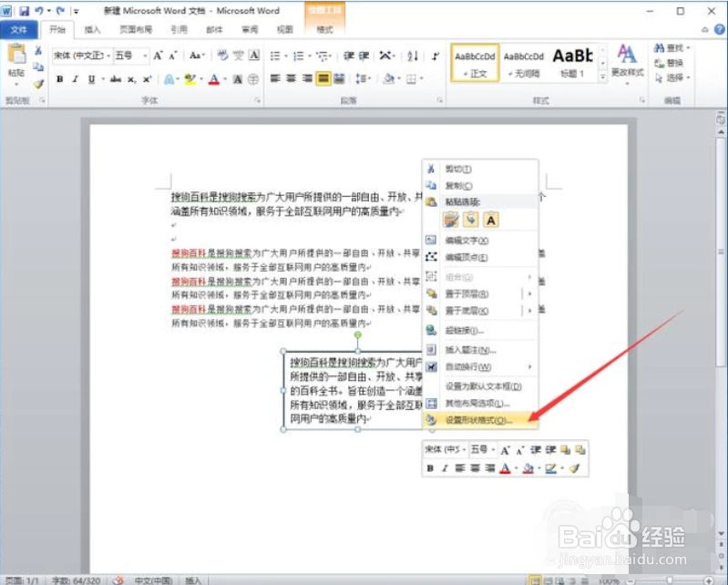Choose 设置形状格式 Format Shape menu item
Viewport: 728px width, 585px height.
tap(480, 420)
